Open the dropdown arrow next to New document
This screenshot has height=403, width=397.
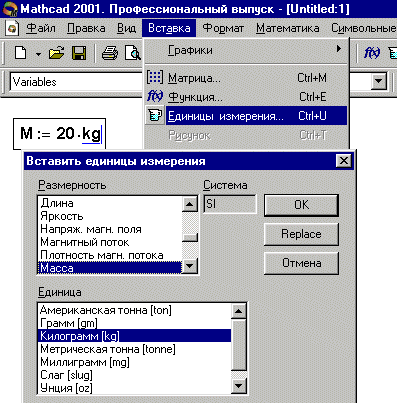pyautogui.click(x=38, y=54)
